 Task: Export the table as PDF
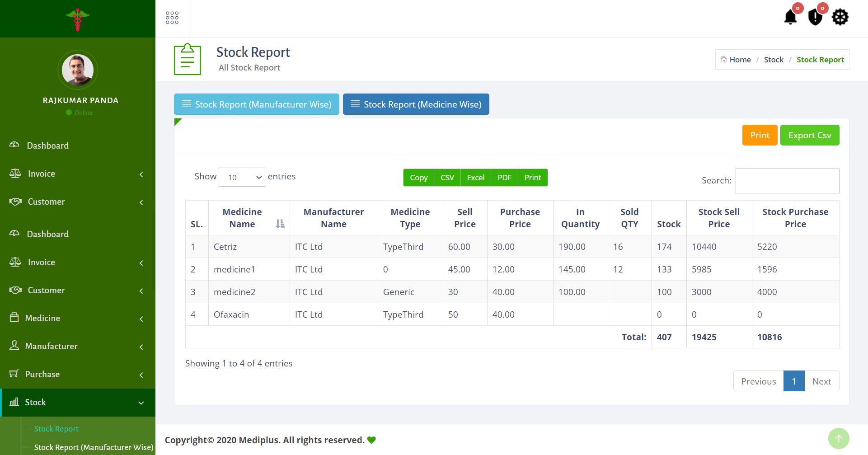click(x=504, y=178)
